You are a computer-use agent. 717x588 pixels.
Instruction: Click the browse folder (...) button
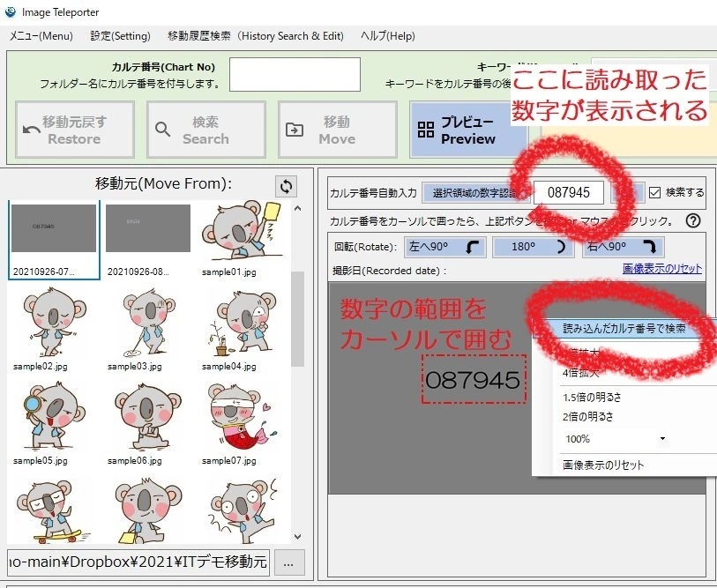pos(290,562)
